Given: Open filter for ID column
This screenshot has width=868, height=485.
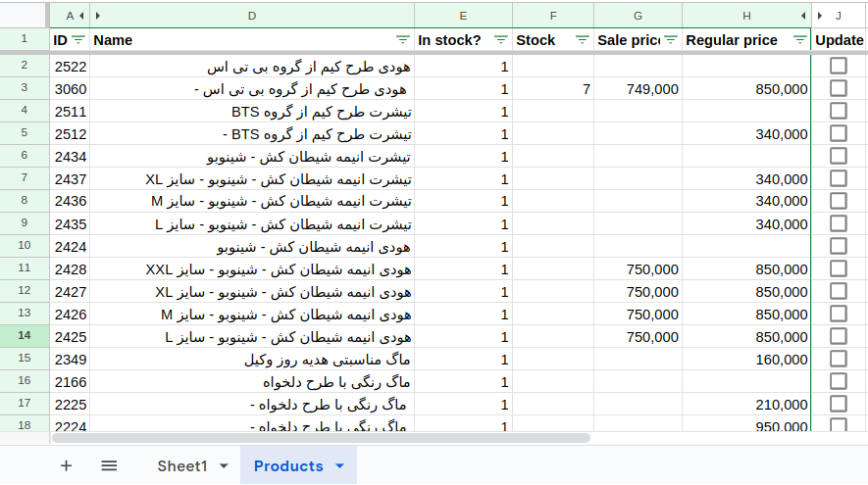Looking at the screenshot, I should click(78, 40).
